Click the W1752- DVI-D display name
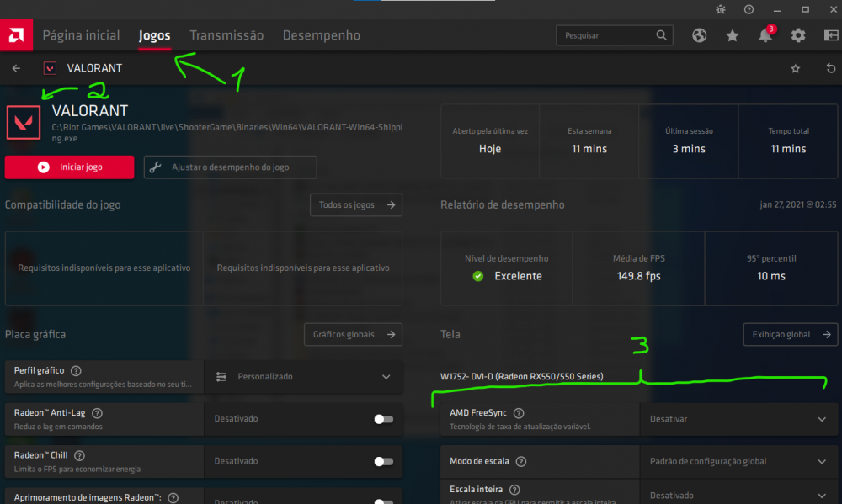The height and width of the screenshot is (504, 842). coord(521,376)
